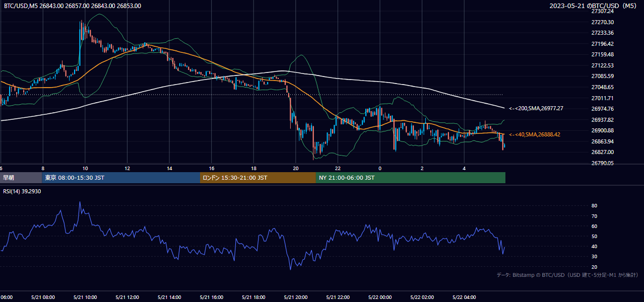This screenshot has height=302, width=644.
Task: Click hour tick 8 under price chart
Action: pyautogui.click(x=43, y=168)
